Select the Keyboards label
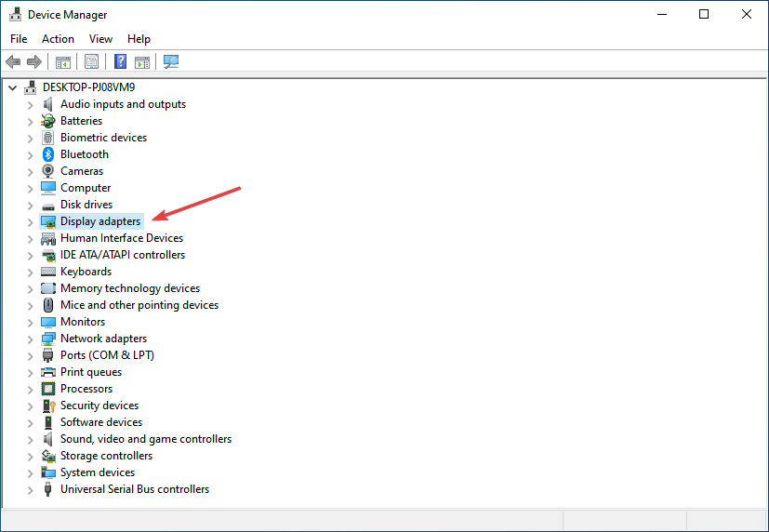 coord(86,272)
